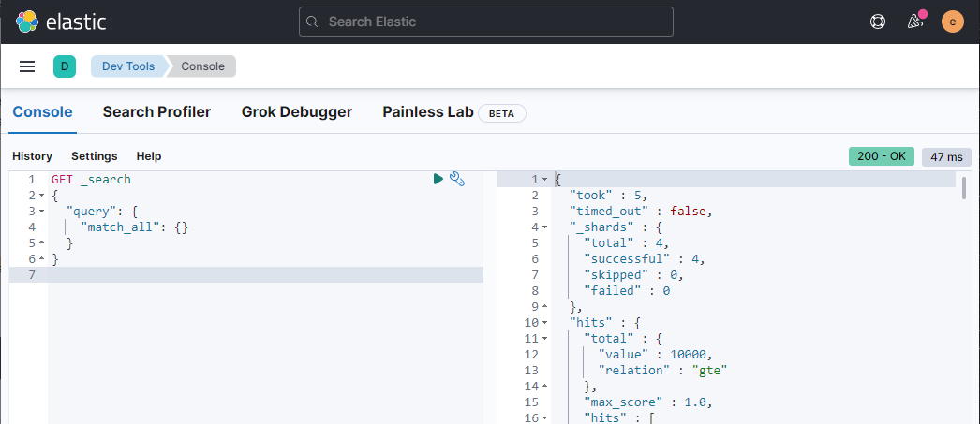Open console Help
Screen dimensions: 980x424
coord(149,156)
